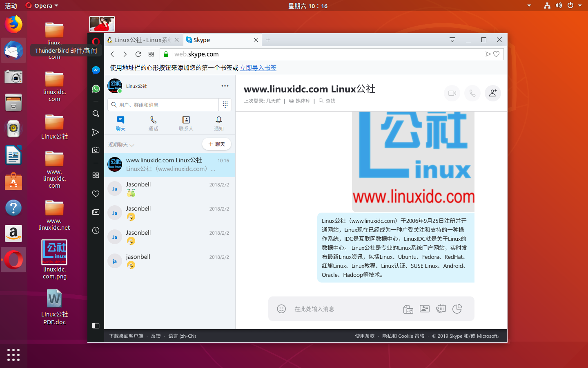Go back to previous page

pos(112,54)
